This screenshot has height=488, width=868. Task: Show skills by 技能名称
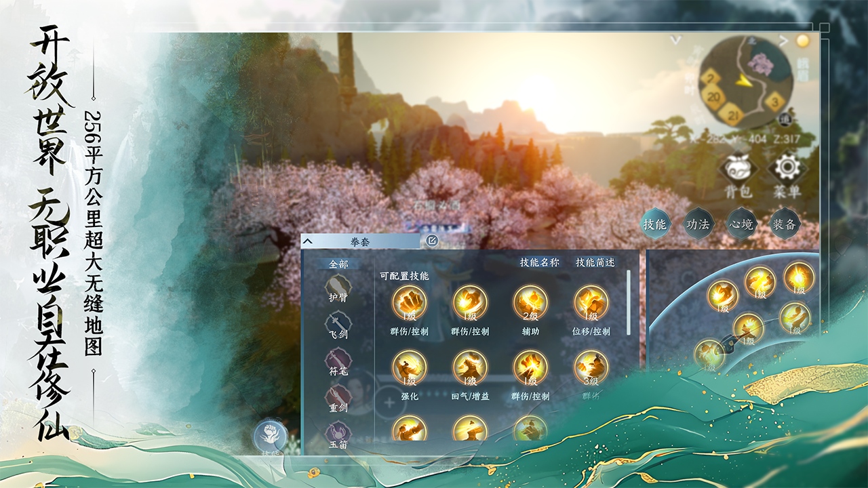point(540,262)
